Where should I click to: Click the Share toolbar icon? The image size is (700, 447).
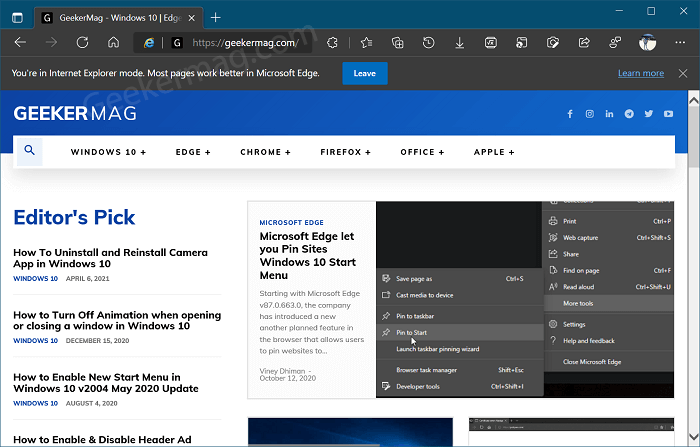[584, 42]
